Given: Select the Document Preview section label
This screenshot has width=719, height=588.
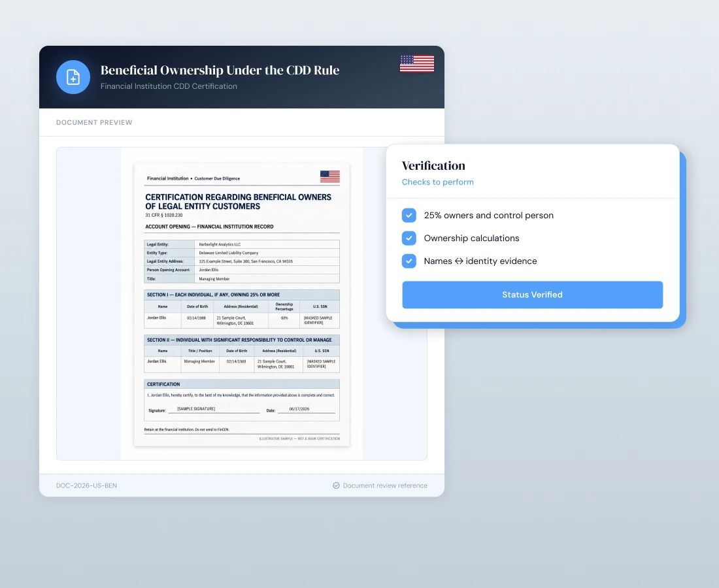Looking at the screenshot, I should pos(94,122).
